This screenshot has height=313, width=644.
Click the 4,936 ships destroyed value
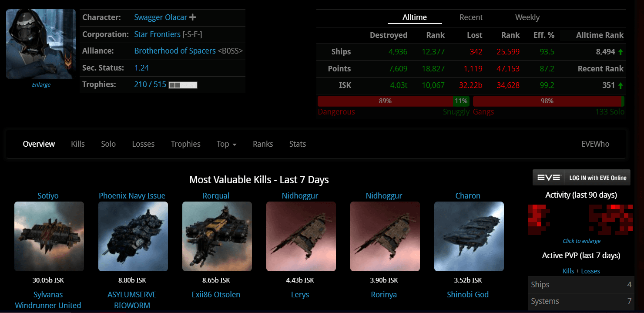click(x=398, y=52)
